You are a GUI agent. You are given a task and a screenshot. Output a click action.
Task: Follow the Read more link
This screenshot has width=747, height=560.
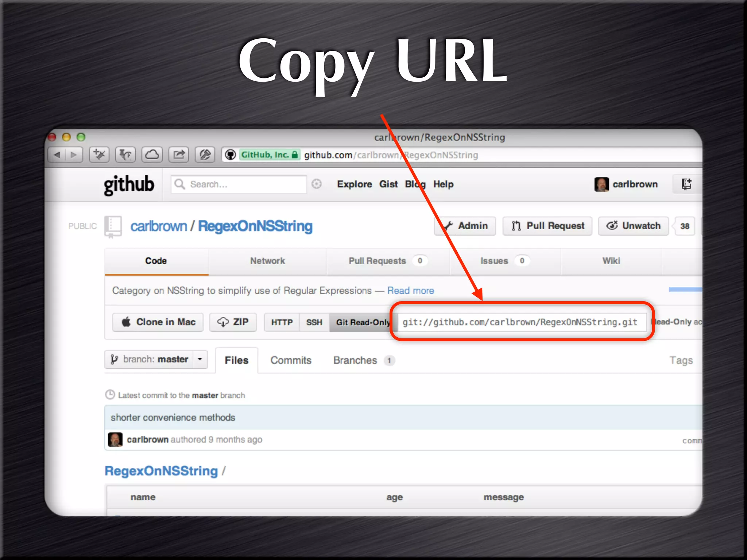[x=411, y=291]
